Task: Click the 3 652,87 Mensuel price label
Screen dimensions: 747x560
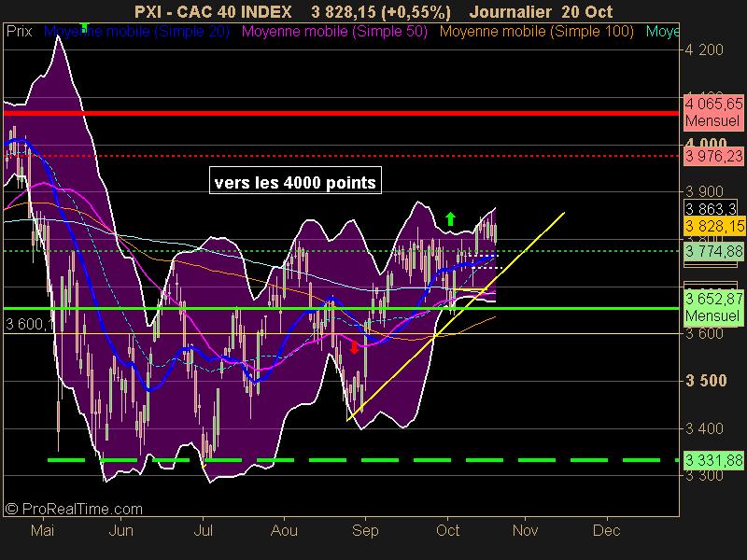Action: (x=713, y=307)
